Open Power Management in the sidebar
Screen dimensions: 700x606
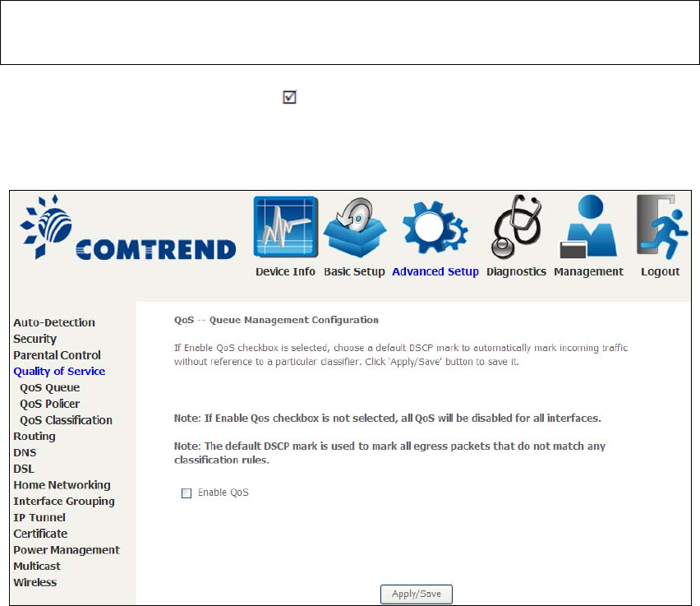(x=67, y=550)
